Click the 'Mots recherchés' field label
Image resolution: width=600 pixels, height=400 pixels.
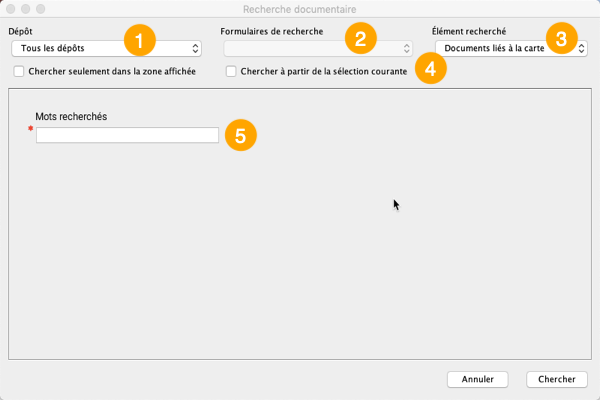click(71, 117)
